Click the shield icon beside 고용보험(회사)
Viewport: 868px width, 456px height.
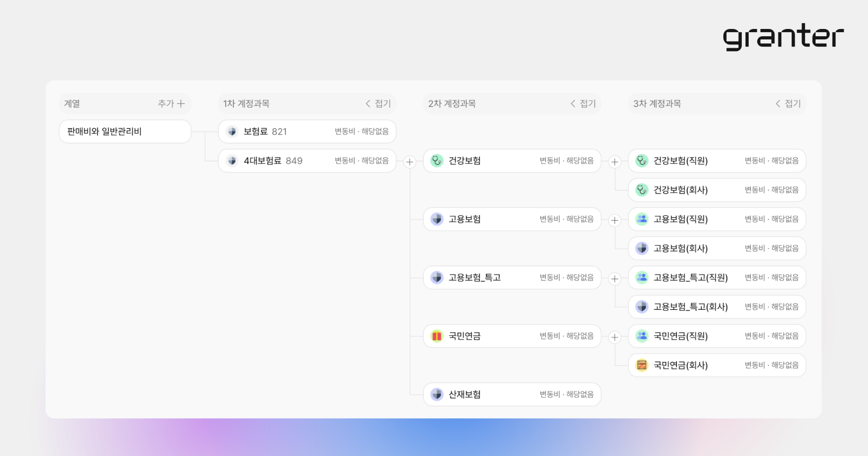coord(642,248)
